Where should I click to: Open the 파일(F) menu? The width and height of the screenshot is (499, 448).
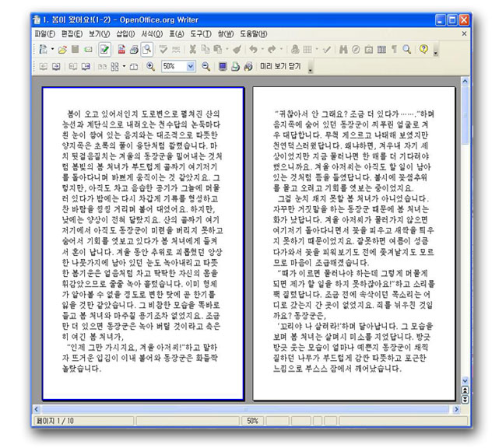(x=45, y=33)
